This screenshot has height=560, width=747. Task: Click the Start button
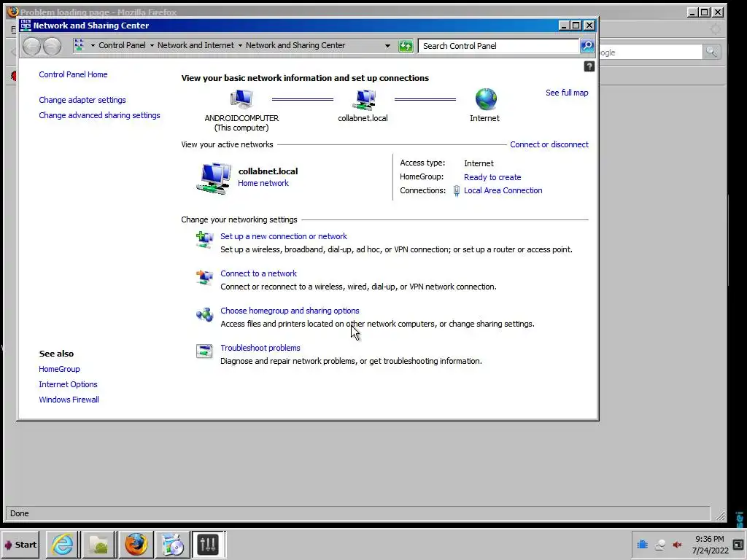(20, 544)
